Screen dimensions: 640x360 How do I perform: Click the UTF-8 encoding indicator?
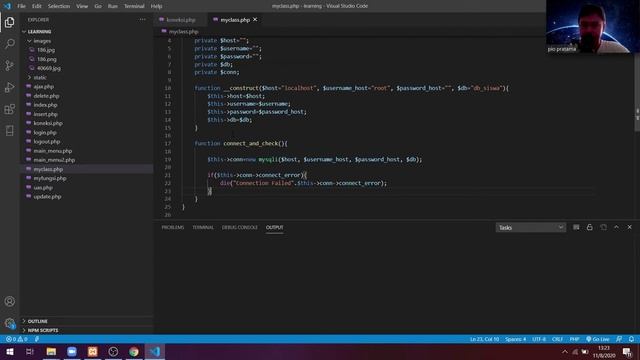click(539, 339)
